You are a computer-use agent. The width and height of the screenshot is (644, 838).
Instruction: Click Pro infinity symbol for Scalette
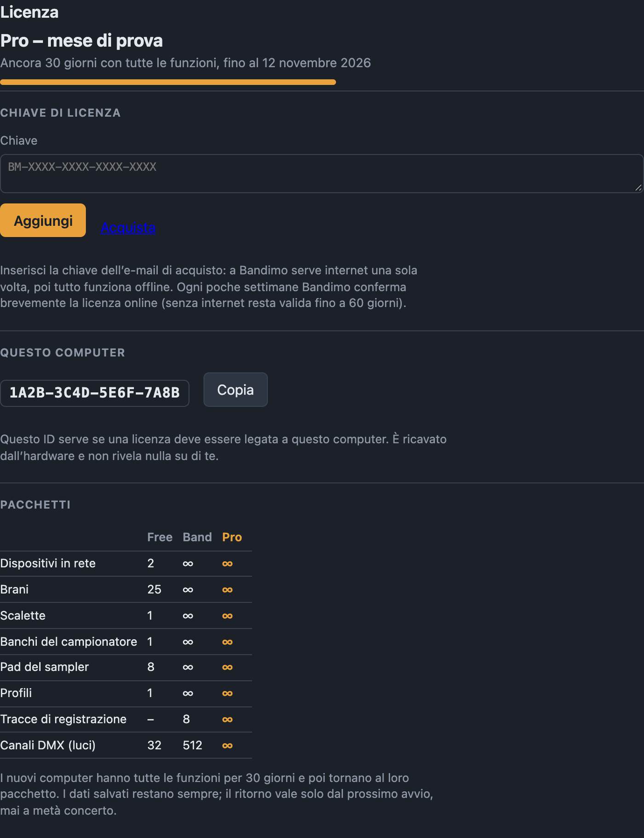227,616
